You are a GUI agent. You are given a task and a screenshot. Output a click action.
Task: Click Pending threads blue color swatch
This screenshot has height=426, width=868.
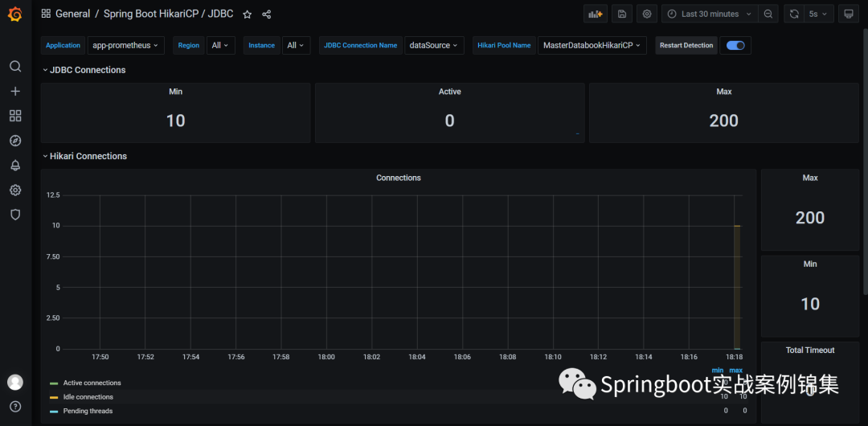(54, 412)
